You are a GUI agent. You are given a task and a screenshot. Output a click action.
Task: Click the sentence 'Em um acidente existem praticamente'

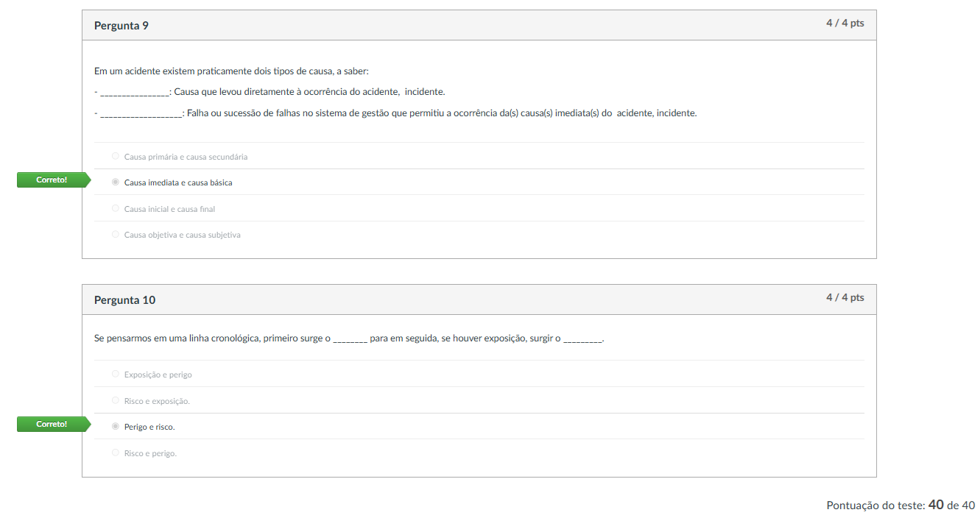point(231,71)
